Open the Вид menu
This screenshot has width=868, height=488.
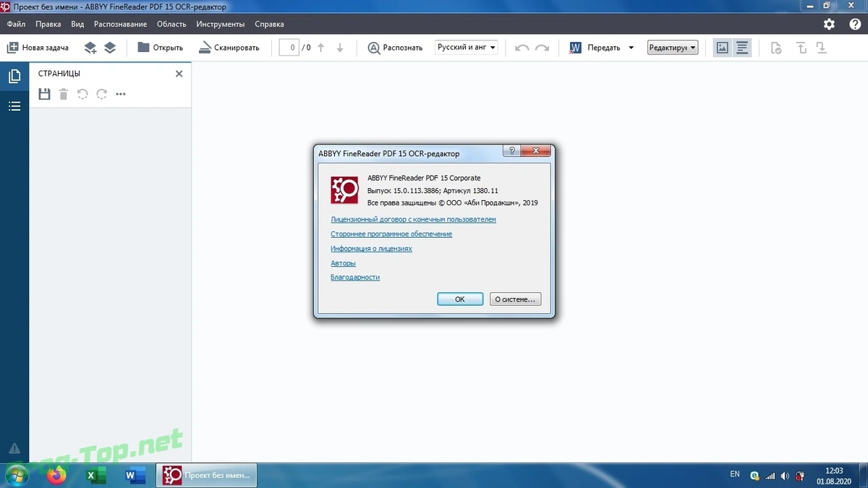[77, 24]
